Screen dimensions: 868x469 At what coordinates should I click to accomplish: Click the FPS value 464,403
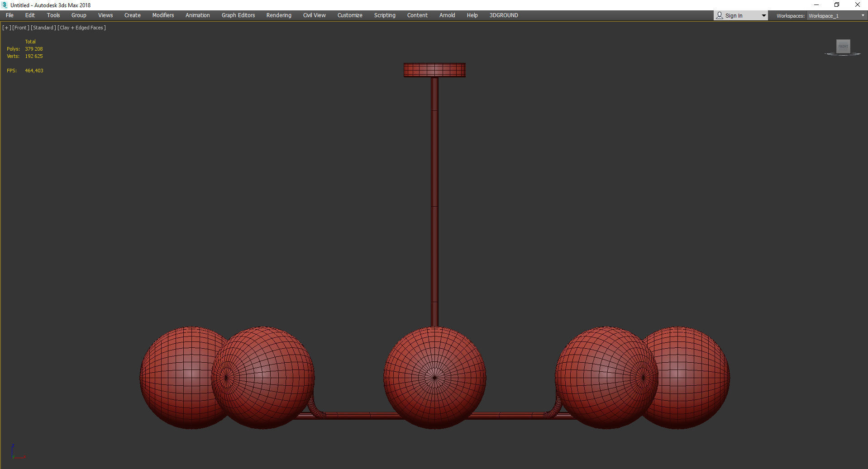point(34,71)
